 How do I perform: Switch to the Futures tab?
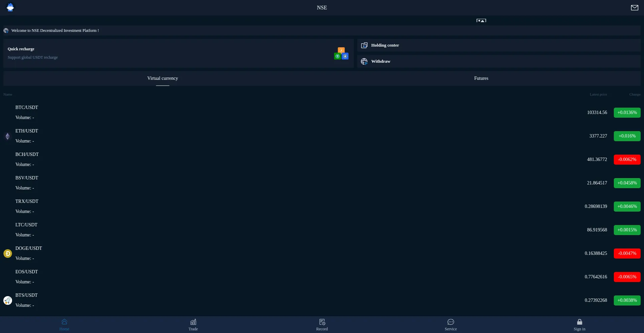481,78
